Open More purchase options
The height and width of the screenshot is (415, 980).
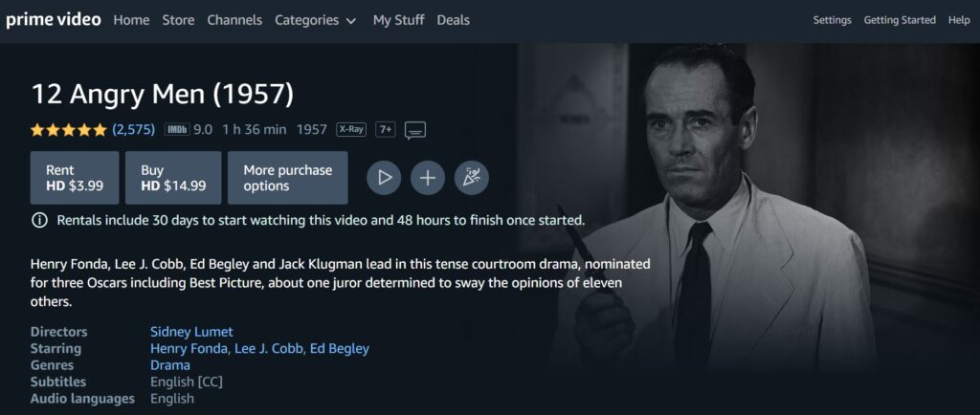287,177
